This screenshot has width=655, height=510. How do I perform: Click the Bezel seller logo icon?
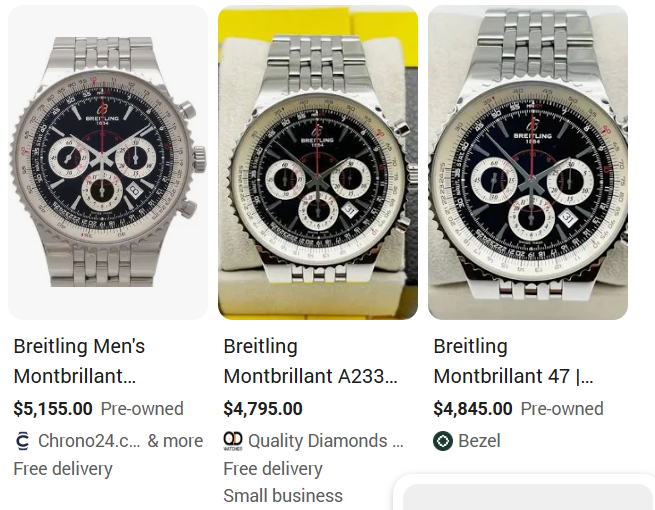[443, 441]
